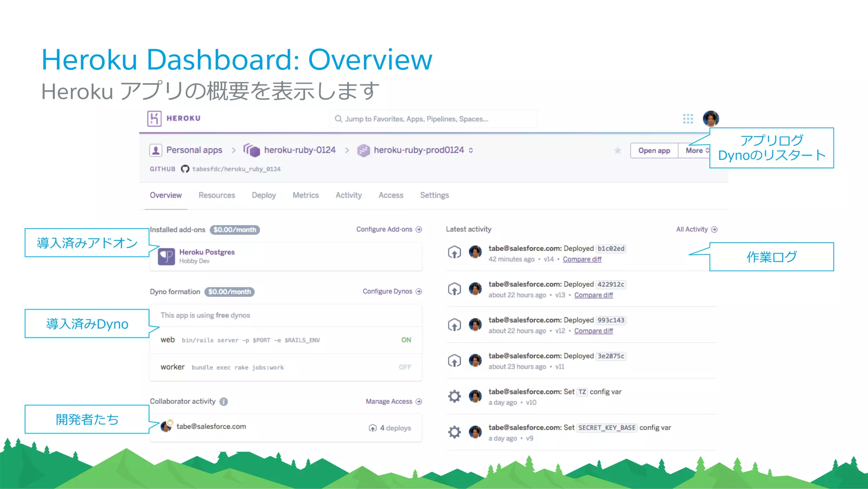Click Compare diff for v12
Screen dimensions: 868x489
(593, 331)
